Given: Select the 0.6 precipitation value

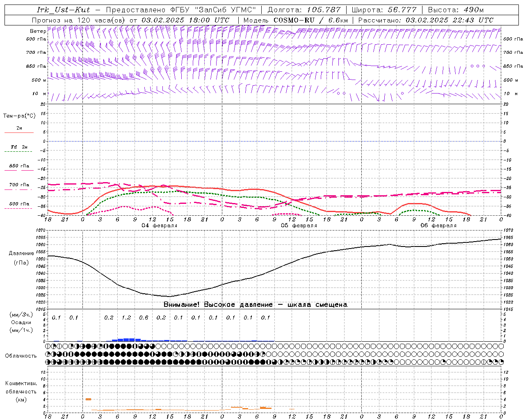Looking at the screenshot, I should [x=144, y=317].
